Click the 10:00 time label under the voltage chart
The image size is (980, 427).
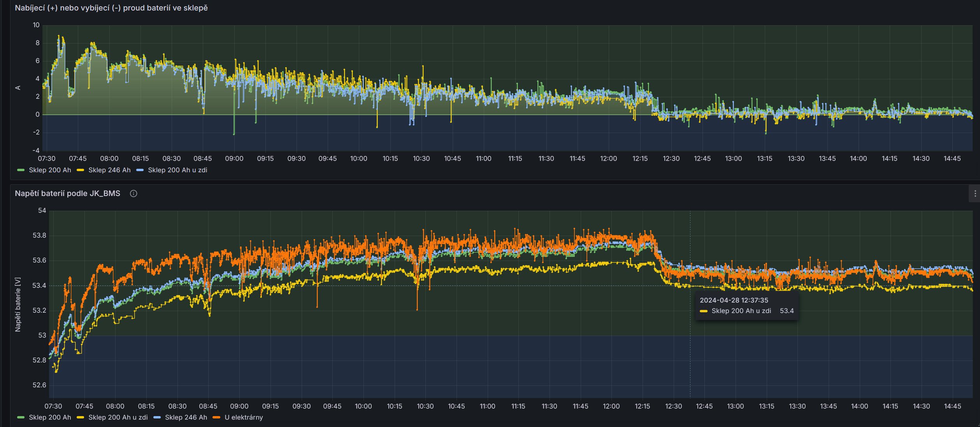tap(363, 406)
